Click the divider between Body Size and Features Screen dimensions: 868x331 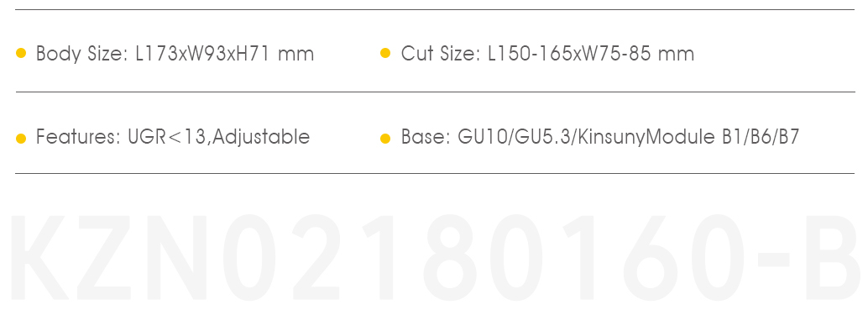click(x=435, y=92)
